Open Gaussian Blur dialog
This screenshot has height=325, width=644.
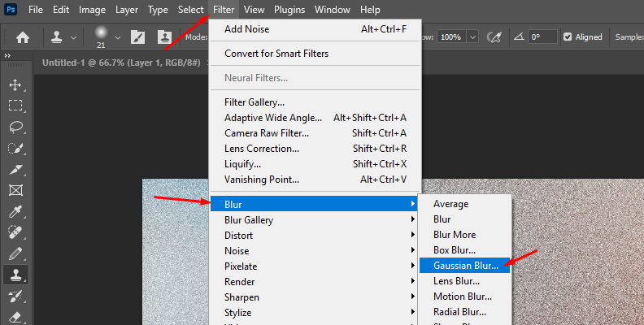[464, 266]
